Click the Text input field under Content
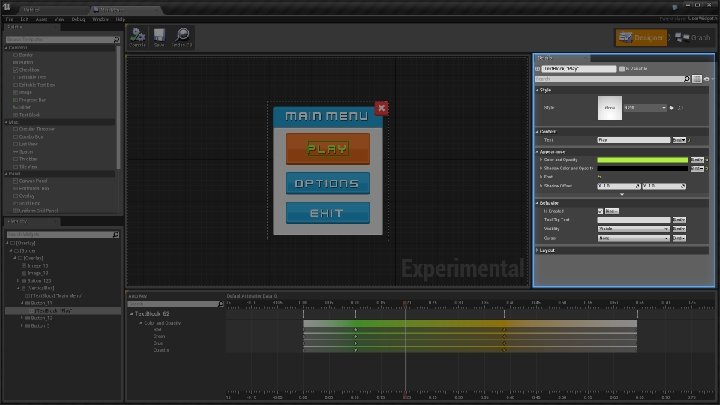Viewport: 720px width, 405px height. coord(633,140)
